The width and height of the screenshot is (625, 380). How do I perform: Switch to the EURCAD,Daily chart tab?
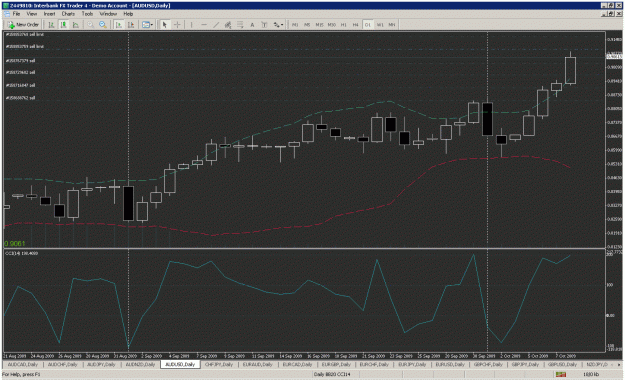[x=297, y=364]
